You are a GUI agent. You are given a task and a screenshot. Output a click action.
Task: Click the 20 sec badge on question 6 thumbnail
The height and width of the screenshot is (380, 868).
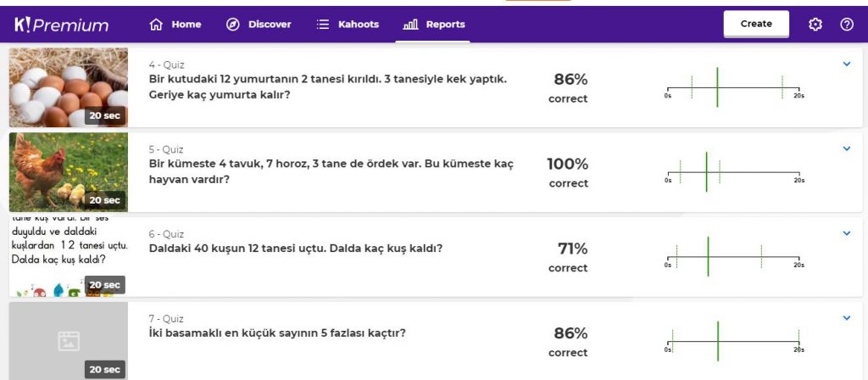point(104,285)
